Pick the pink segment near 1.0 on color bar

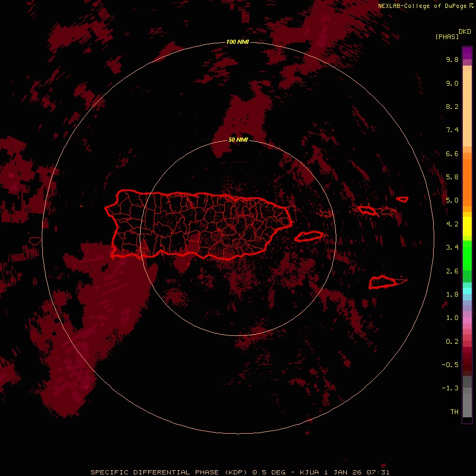[467, 321]
